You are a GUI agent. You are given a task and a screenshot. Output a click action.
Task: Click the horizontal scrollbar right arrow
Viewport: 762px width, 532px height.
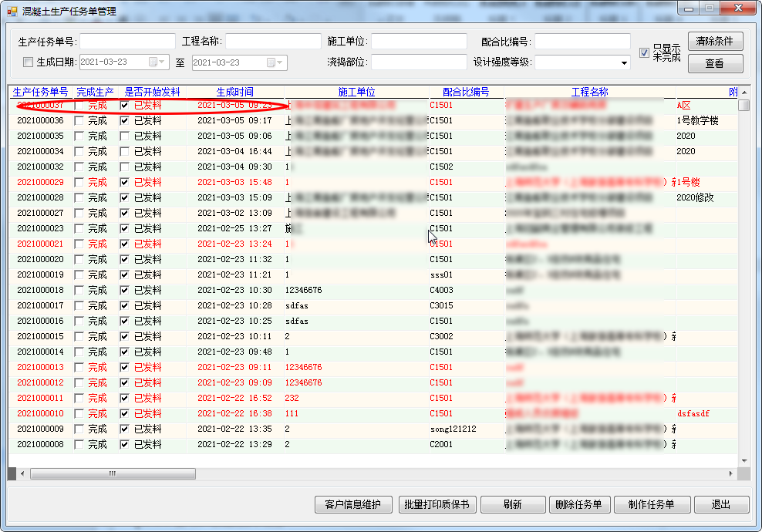click(x=730, y=473)
